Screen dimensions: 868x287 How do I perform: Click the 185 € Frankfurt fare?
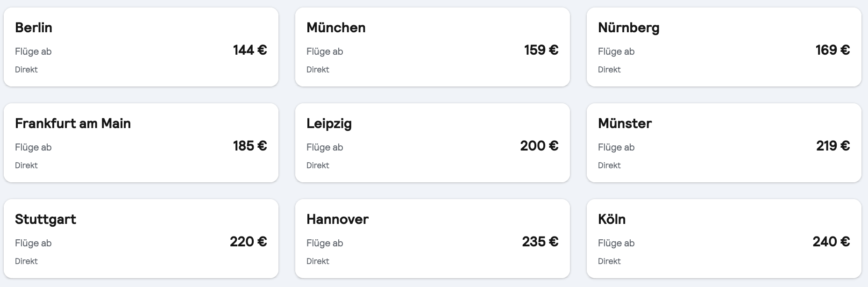249,146
